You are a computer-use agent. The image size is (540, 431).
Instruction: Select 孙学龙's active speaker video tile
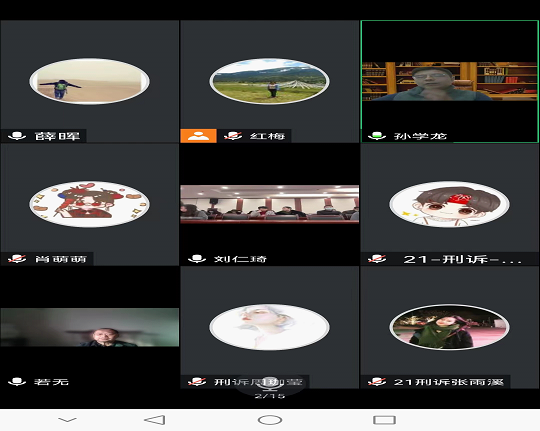pyautogui.click(x=449, y=81)
